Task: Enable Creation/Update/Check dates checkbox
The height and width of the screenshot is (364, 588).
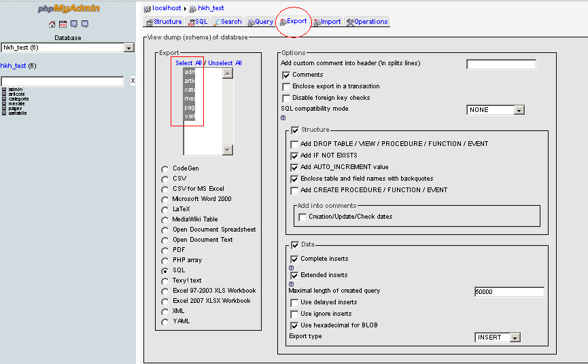Action: tap(302, 217)
